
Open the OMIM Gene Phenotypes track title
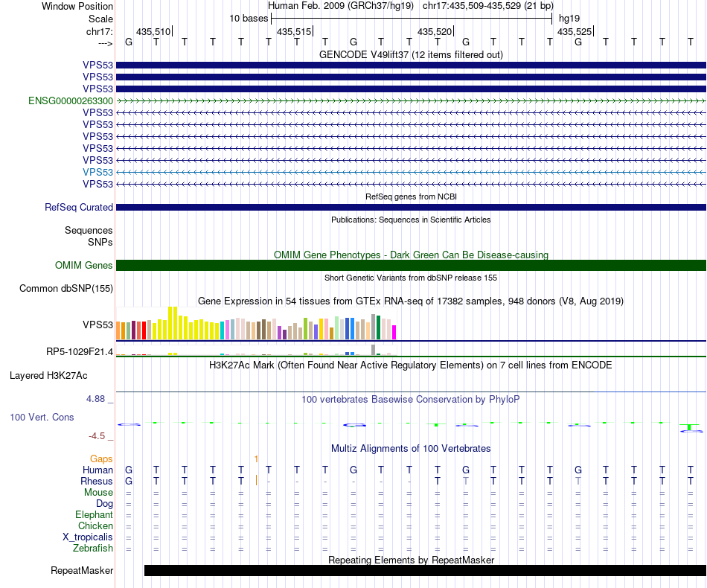pyautogui.click(x=411, y=255)
